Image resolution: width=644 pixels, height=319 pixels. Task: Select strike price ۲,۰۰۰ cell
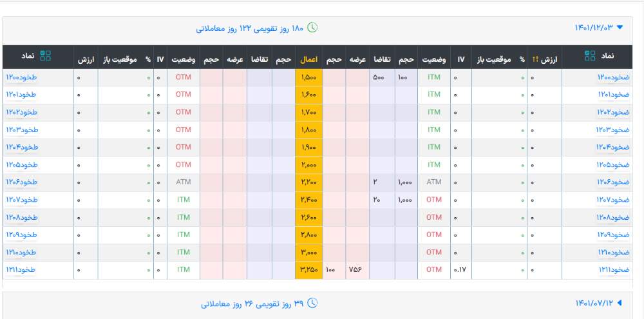pos(308,165)
